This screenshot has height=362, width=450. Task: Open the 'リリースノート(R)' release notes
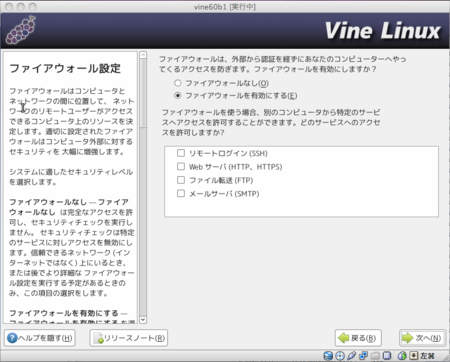pos(129,338)
